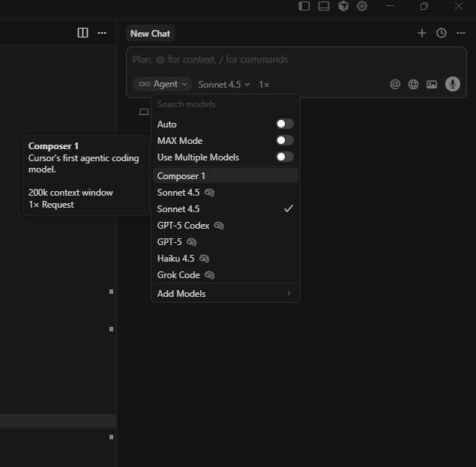Focus the Search models field
The image size is (476, 467).
pyautogui.click(x=226, y=104)
